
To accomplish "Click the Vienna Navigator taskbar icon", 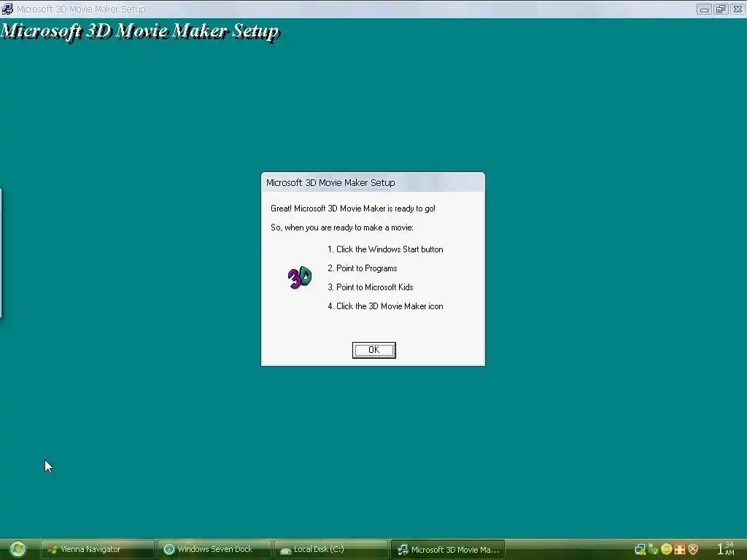I will tap(53, 550).
